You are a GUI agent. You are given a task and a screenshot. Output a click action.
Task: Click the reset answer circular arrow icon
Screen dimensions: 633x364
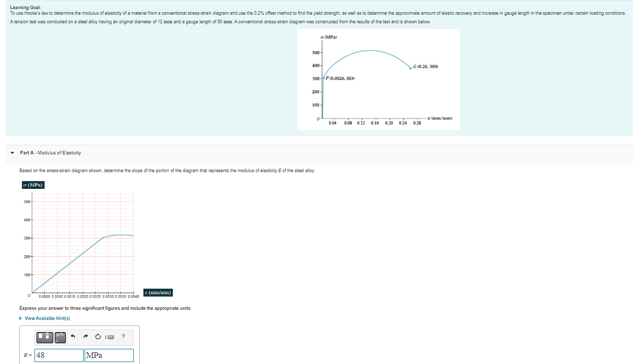click(98, 336)
